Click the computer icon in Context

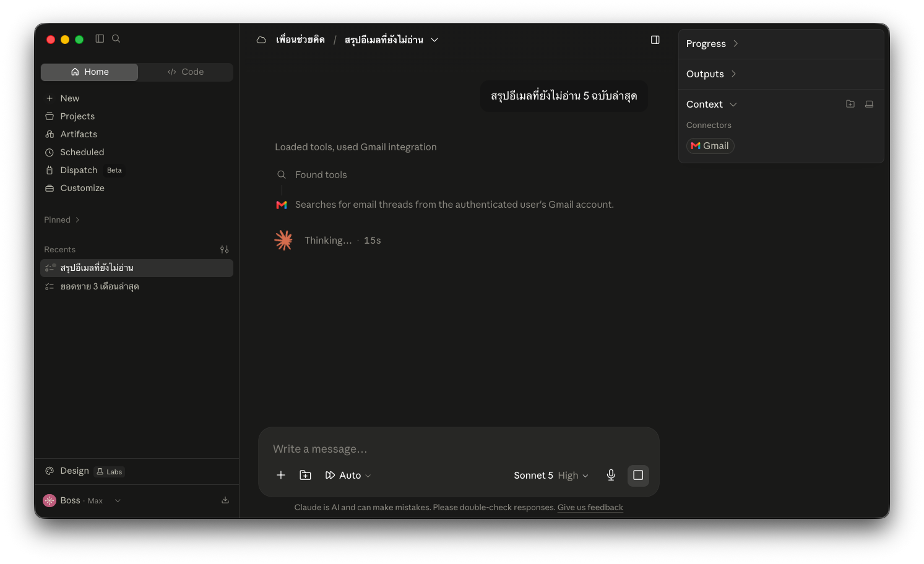point(869,104)
